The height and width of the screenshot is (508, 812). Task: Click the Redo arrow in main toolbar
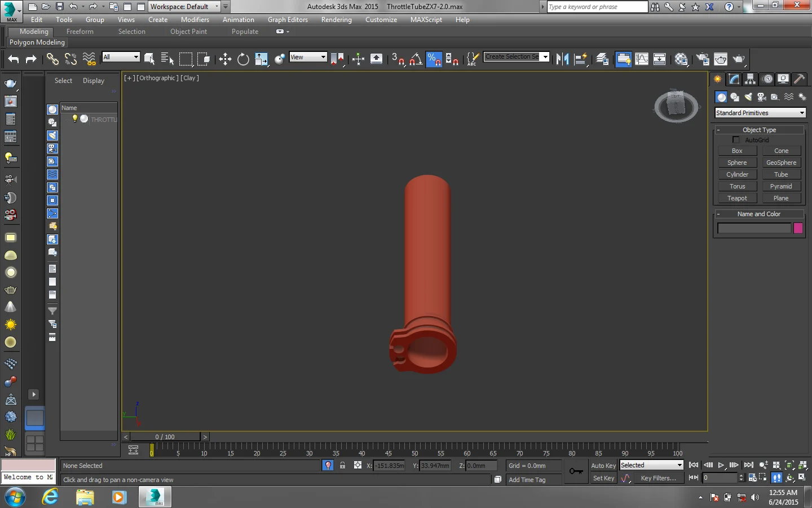click(x=31, y=59)
